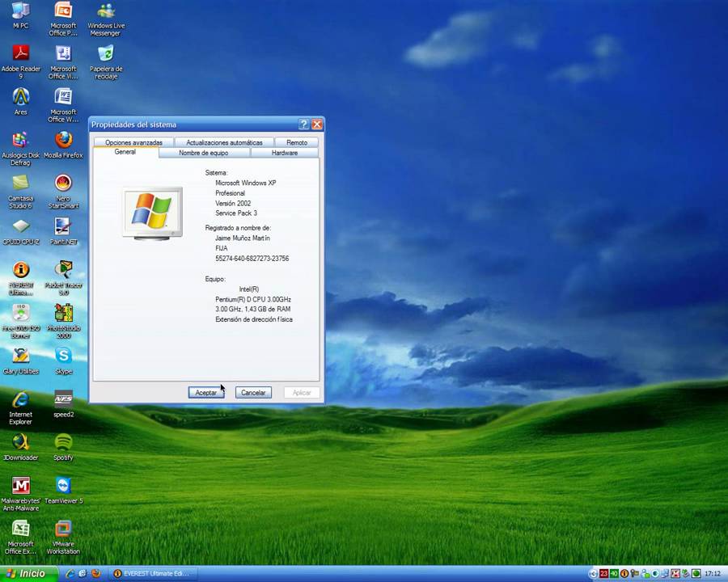Click Extensión de dirección física text
The width and height of the screenshot is (728, 582).
254,319
